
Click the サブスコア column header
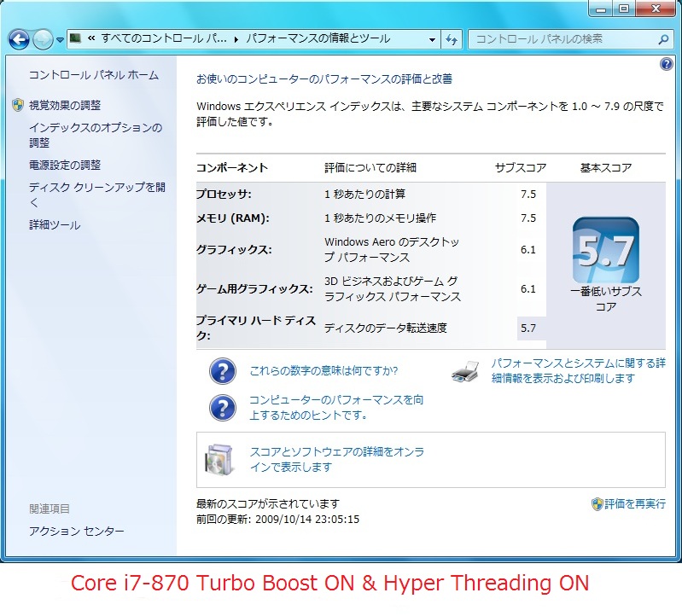coord(521,168)
